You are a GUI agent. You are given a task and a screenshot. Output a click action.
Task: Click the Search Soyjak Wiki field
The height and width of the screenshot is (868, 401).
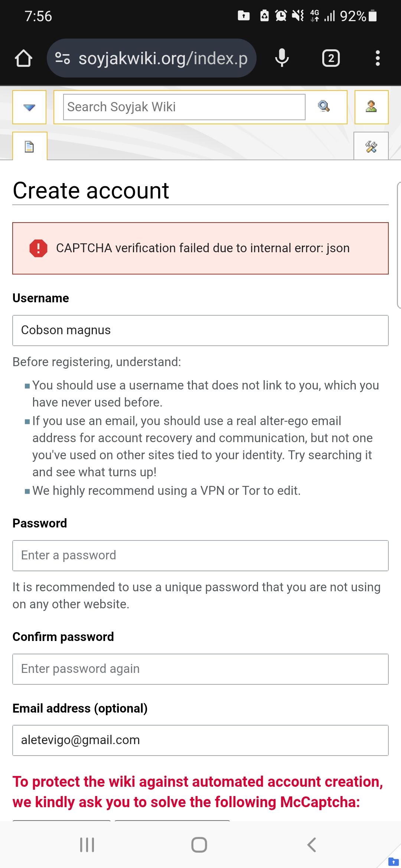tap(184, 107)
